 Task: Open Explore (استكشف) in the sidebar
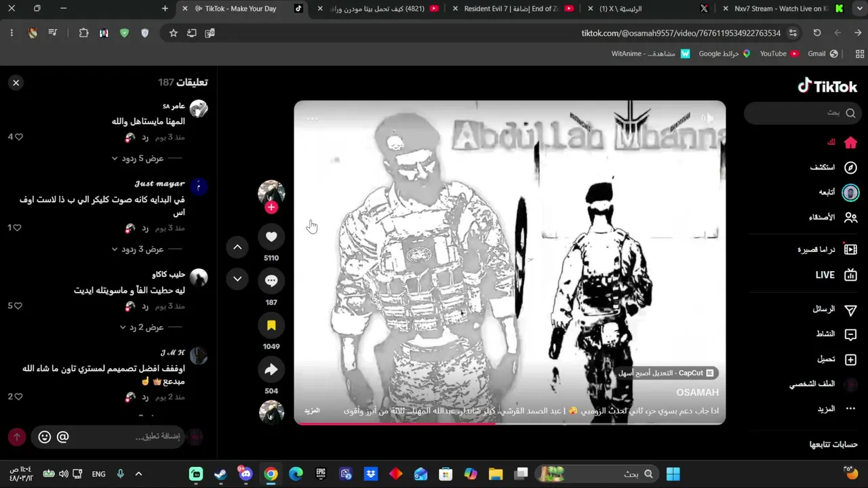[833, 167]
